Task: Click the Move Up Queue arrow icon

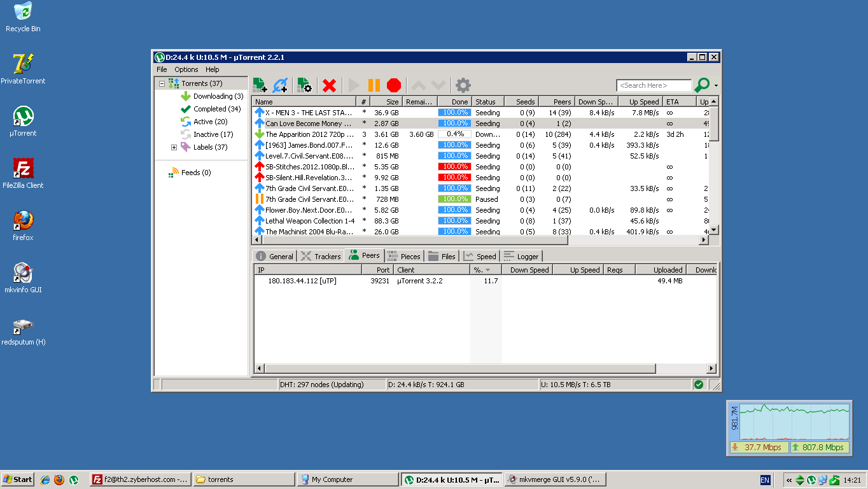Action: tap(418, 85)
